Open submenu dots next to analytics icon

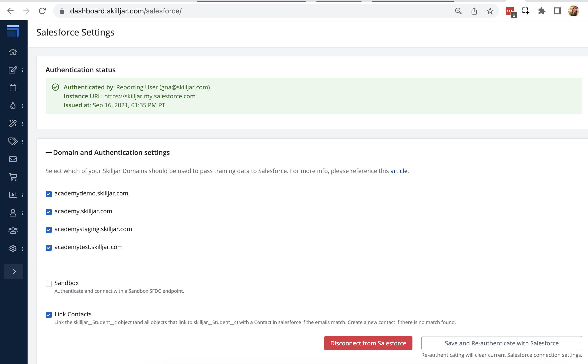pos(23,195)
